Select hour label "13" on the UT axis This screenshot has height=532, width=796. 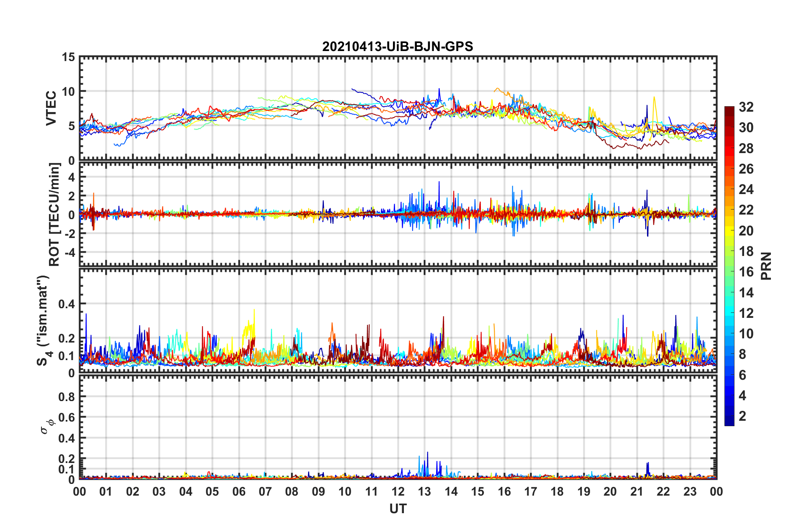click(424, 491)
